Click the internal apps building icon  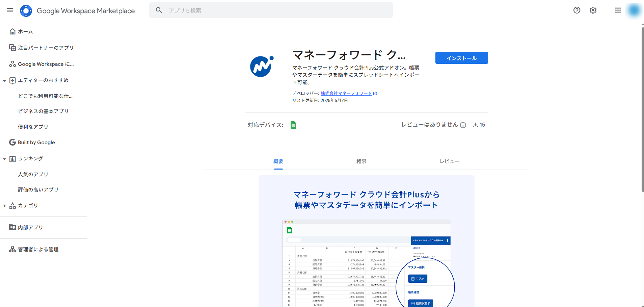(12, 227)
